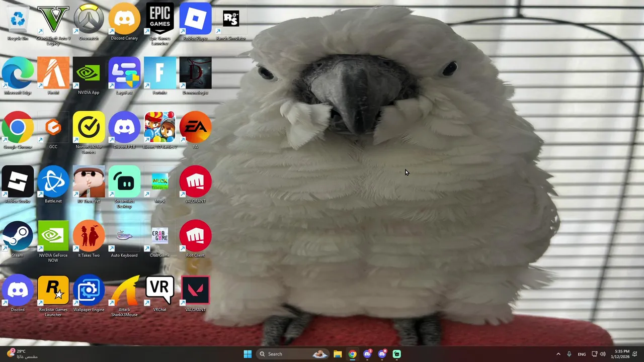
Task: Select the NVIDIA App desktop icon
Action: [x=89, y=77]
